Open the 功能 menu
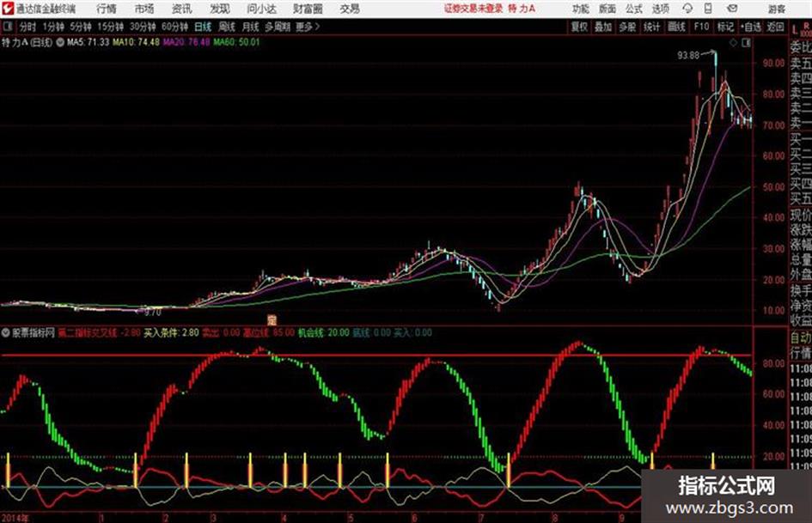This screenshot has height=523, width=812. [581, 9]
